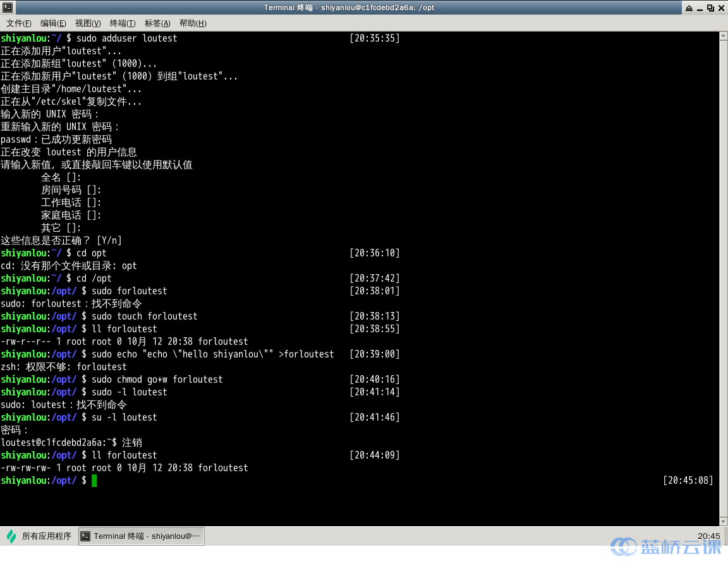Click at the green terminal cursor prompt
728x566 pixels.
tap(94, 481)
